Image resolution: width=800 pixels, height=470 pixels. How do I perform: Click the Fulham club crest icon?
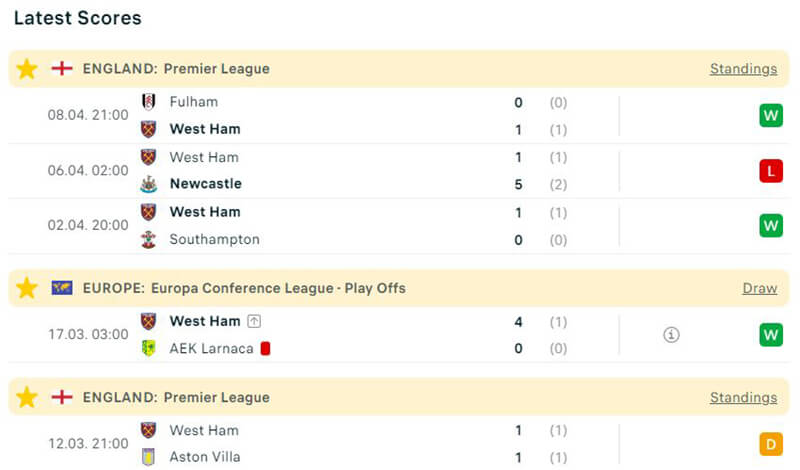[149, 102]
